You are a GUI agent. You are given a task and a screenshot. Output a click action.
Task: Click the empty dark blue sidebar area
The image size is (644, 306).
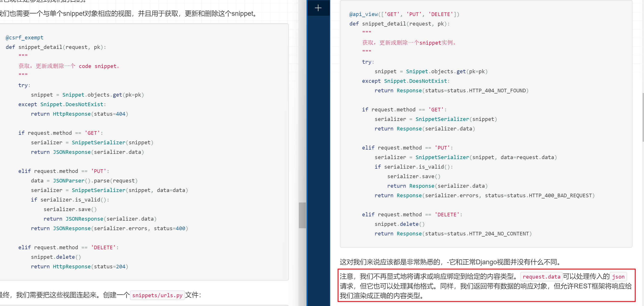point(318,150)
